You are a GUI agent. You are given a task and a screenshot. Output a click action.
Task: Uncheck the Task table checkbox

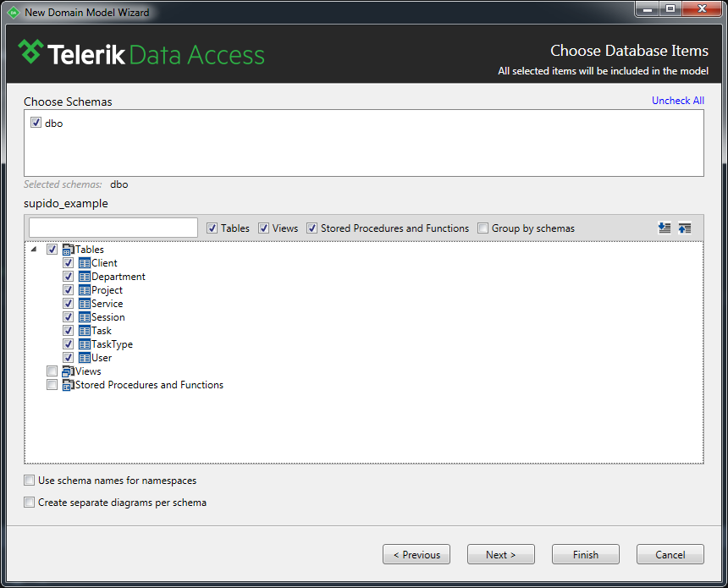click(69, 330)
